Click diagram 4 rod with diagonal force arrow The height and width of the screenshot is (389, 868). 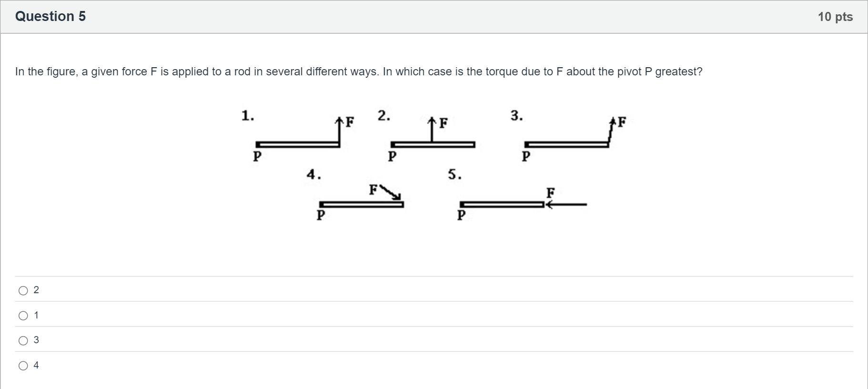click(x=362, y=205)
